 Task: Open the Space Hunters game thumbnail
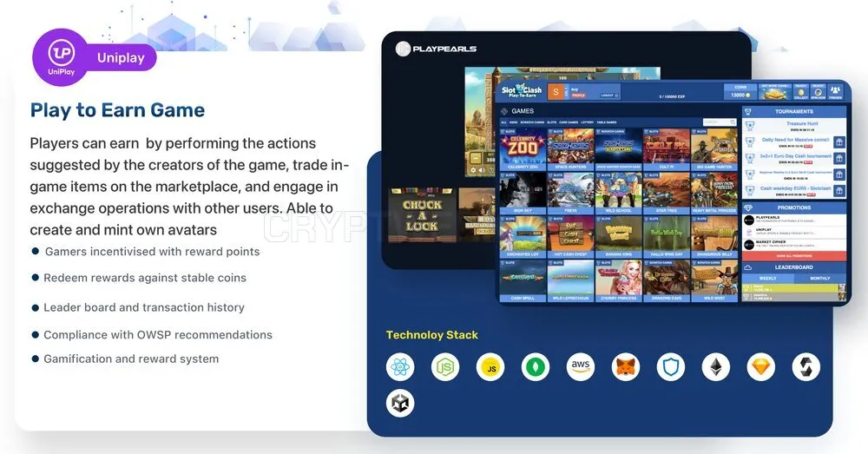(571, 149)
